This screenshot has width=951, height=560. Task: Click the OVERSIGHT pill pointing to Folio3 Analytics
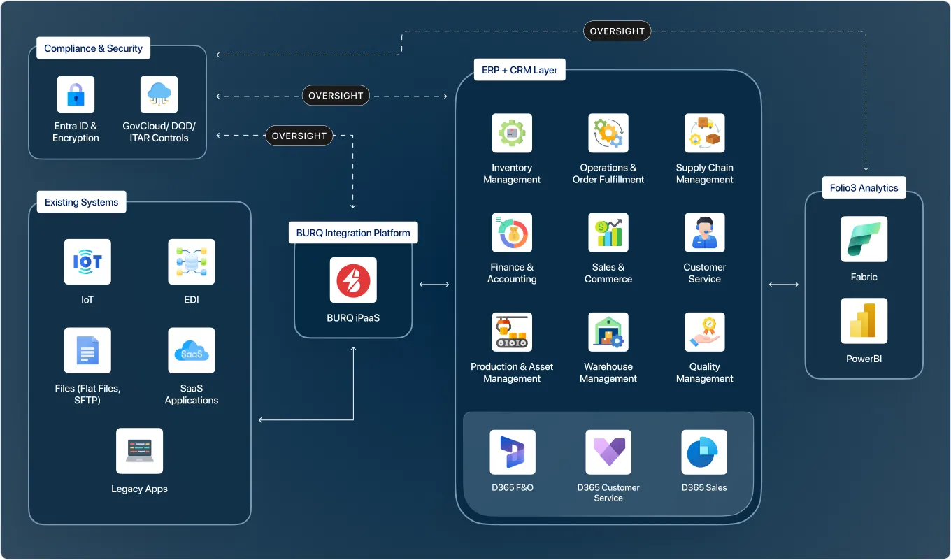click(x=617, y=31)
